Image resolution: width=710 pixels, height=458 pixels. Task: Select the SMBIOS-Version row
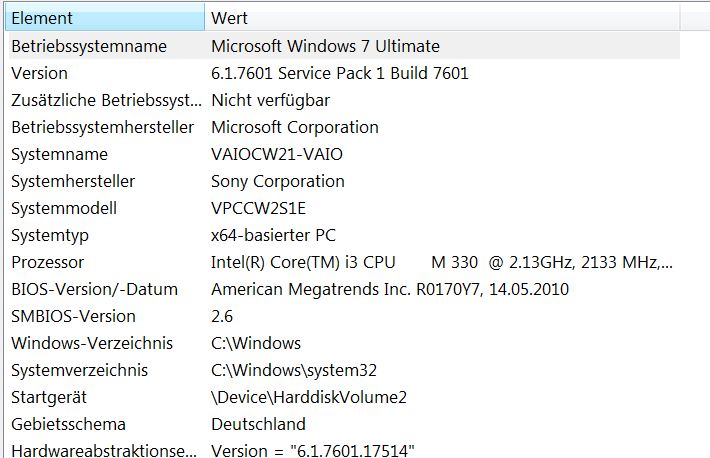point(73,316)
